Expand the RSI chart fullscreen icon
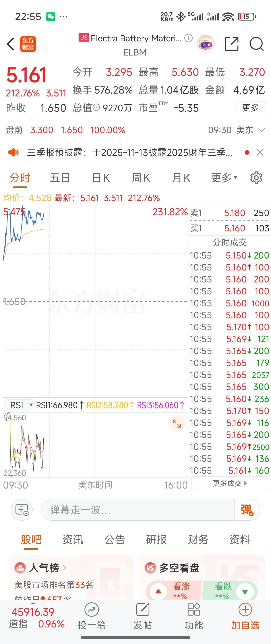Viewport: 271px width, 644px height. tap(177, 424)
